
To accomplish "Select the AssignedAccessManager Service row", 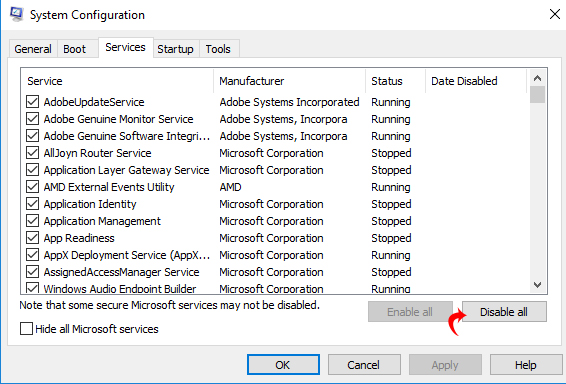I will click(x=275, y=272).
